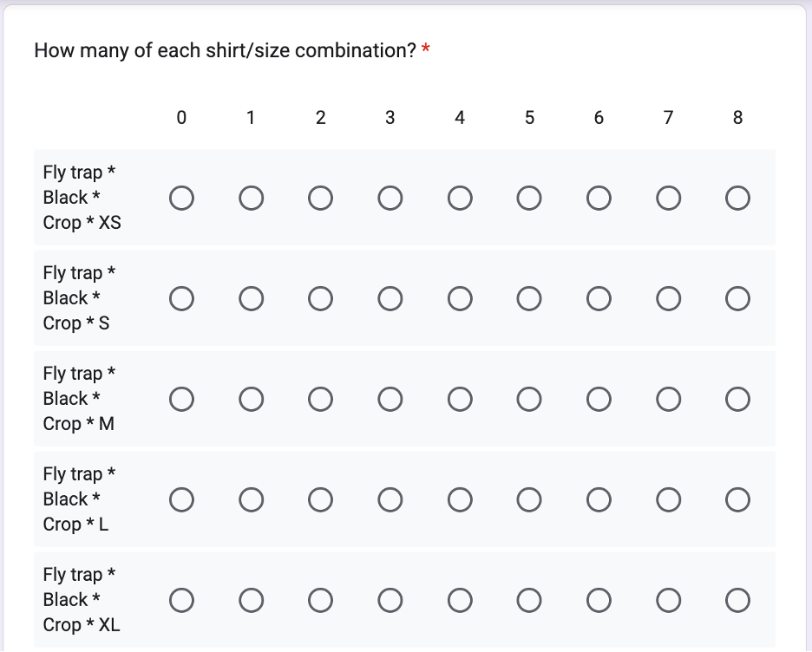
Task: Pick 5 for Fly trap Black Crop L
Action: pyautogui.click(x=529, y=500)
